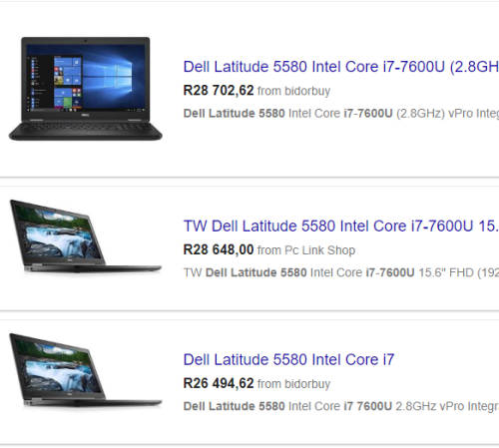The height and width of the screenshot is (448, 499).
Task: Open the Pc Link Shop listing's laptop image
Action: tap(86, 236)
